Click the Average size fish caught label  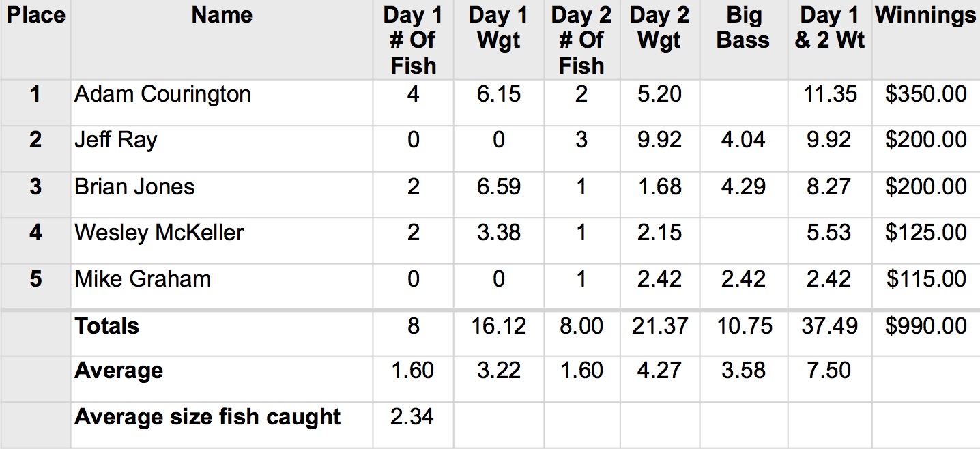click(x=207, y=417)
